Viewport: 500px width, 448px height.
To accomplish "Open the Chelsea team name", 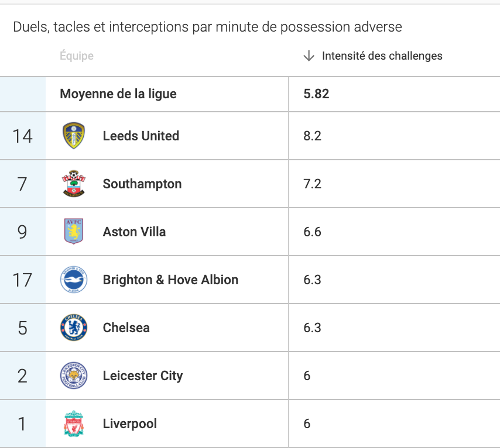I will (126, 328).
